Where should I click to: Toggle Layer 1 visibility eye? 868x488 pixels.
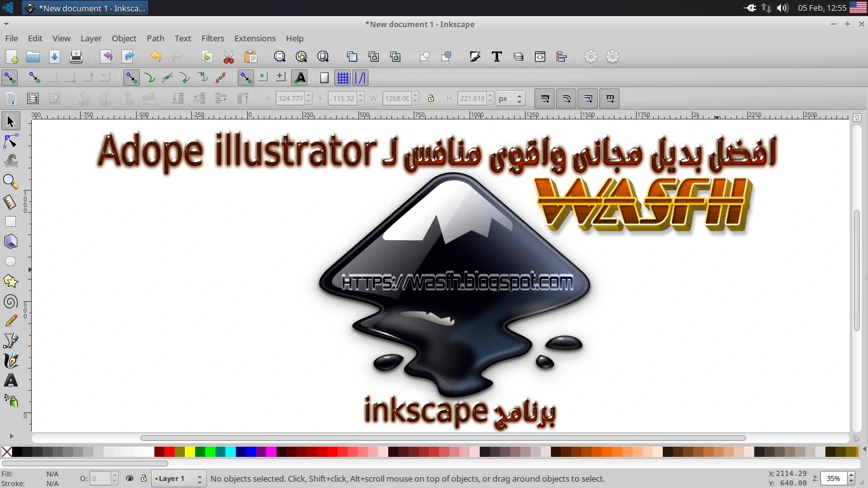(x=130, y=478)
